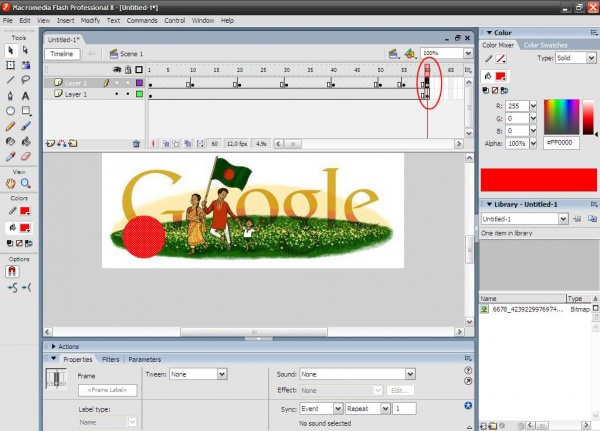Select the Hand tool
The height and width of the screenshot is (431, 600).
[10, 183]
